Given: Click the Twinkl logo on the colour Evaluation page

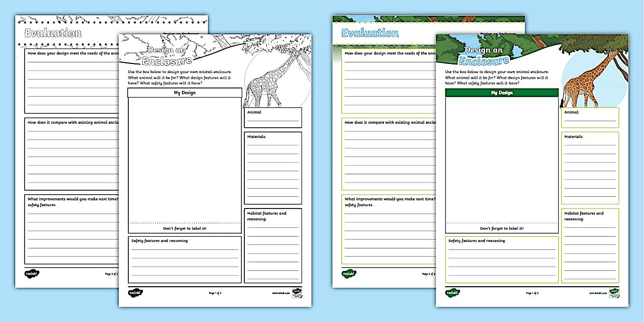Looking at the screenshot, I should tap(350, 273).
